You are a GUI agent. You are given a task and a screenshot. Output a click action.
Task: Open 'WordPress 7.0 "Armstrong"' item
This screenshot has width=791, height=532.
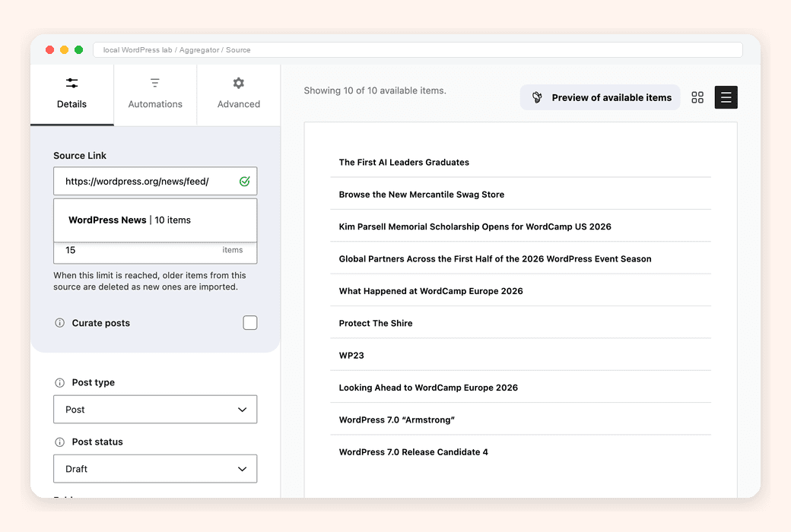pos(520,420)
